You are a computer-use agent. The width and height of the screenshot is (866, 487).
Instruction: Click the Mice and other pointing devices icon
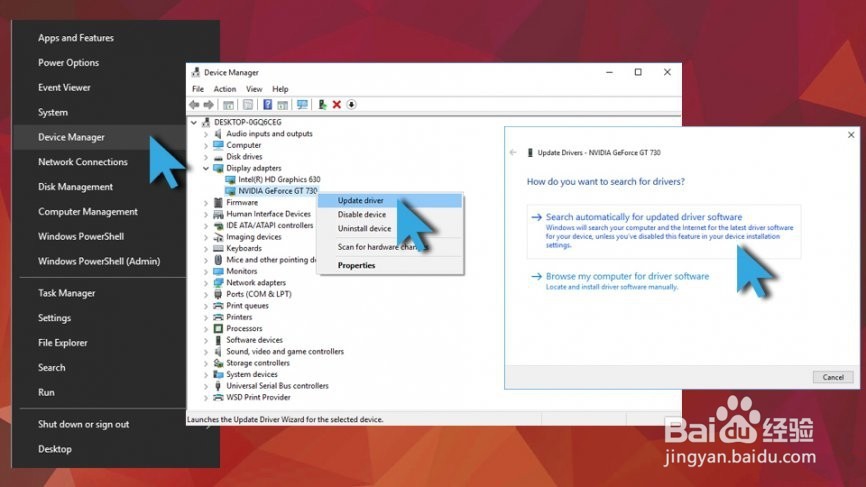218,260
